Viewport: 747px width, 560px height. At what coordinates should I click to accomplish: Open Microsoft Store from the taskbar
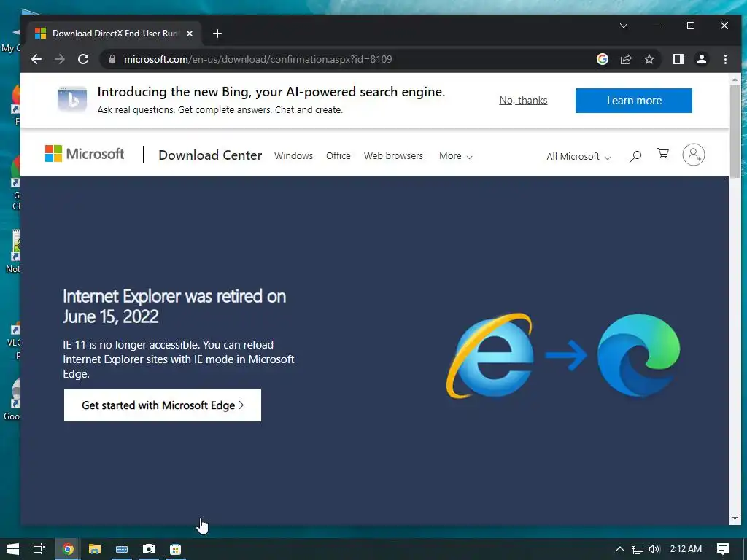[175, 549]
